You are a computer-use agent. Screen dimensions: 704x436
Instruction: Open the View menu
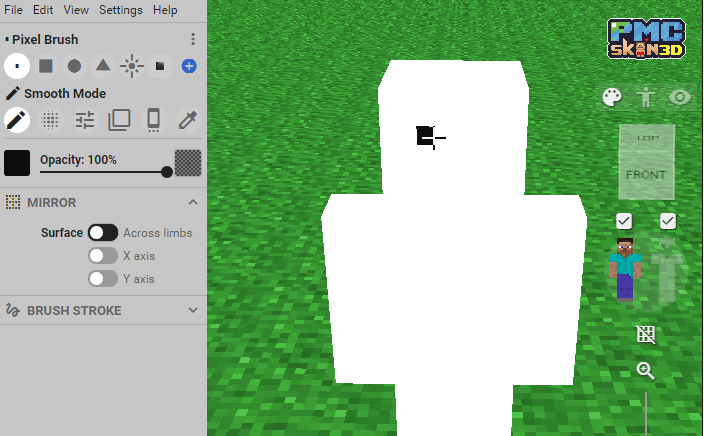pyautogui.click(x=76, y=10)
